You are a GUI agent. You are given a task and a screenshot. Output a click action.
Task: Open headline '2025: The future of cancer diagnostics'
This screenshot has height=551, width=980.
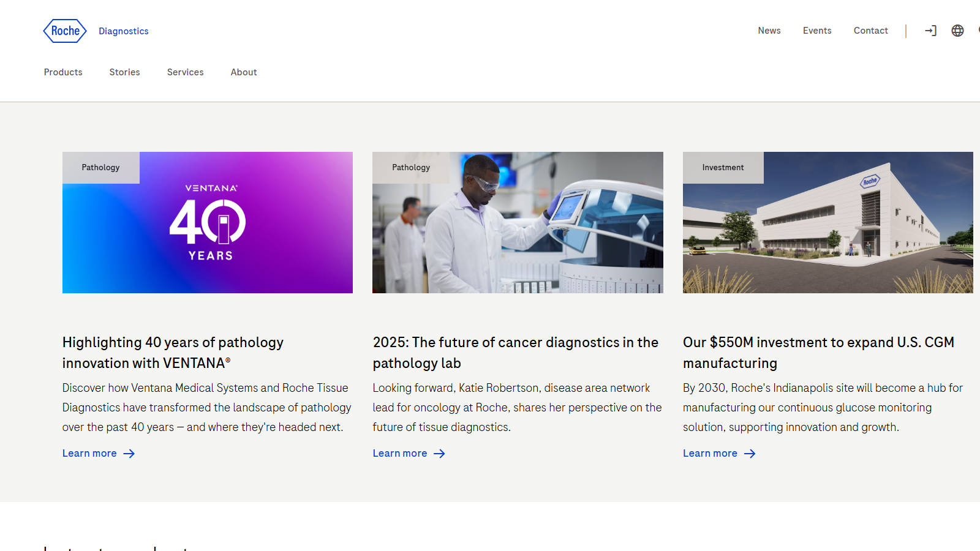coord(516,353)
